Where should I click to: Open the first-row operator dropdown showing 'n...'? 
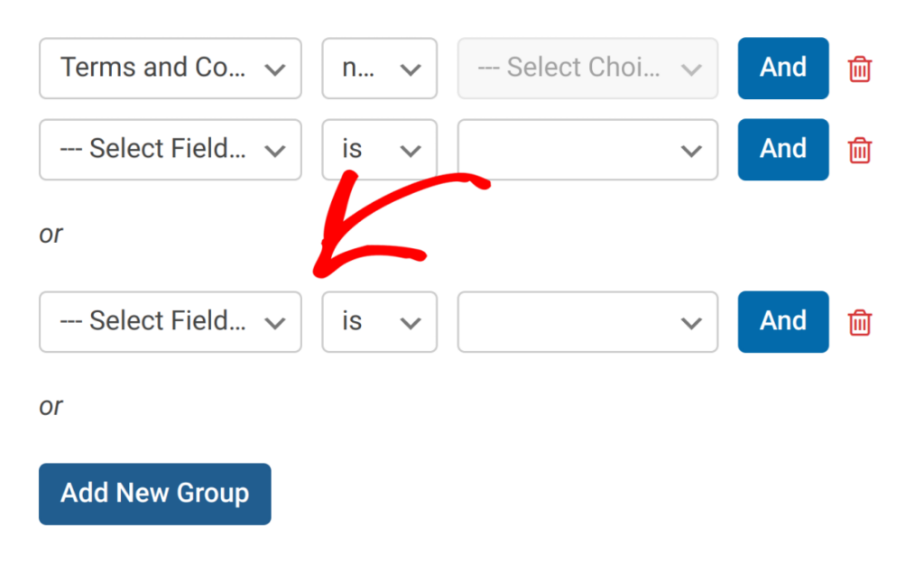coord(379,68)
